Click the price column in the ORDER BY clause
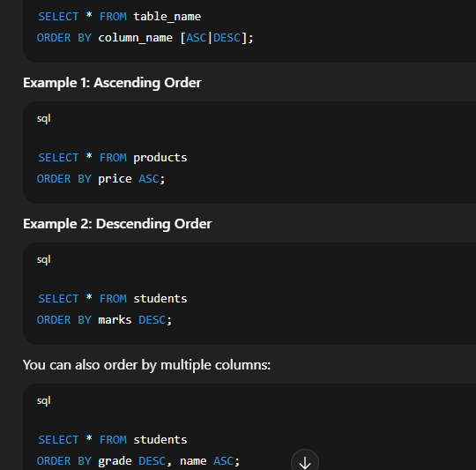476x470 pixels. click(x=115, y=179)
